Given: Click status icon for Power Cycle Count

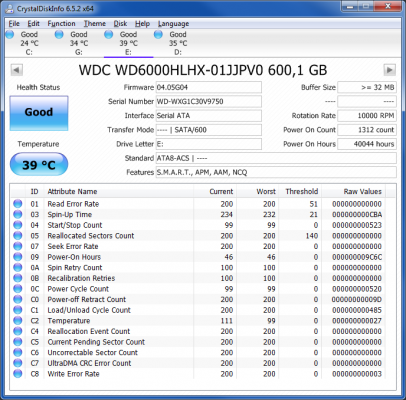Looking at the screenshot, I should pyautogui.click(x=18, y=289).
